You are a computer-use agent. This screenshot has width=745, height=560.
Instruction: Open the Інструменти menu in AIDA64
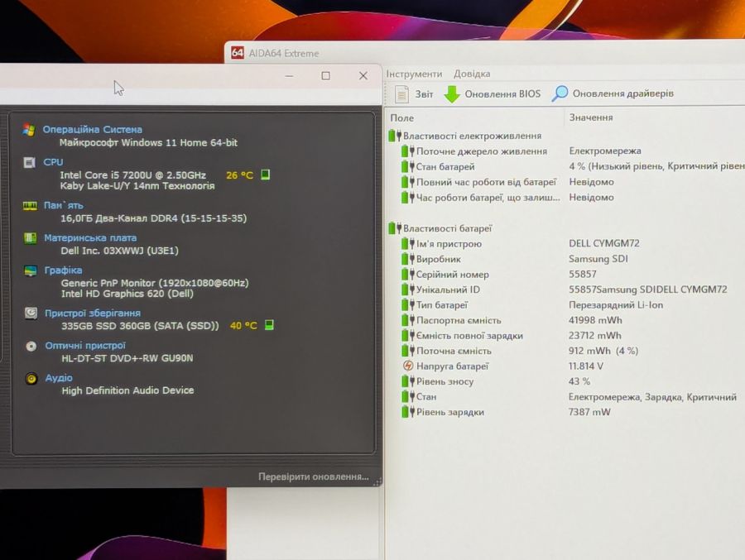[x=414, y=74]
